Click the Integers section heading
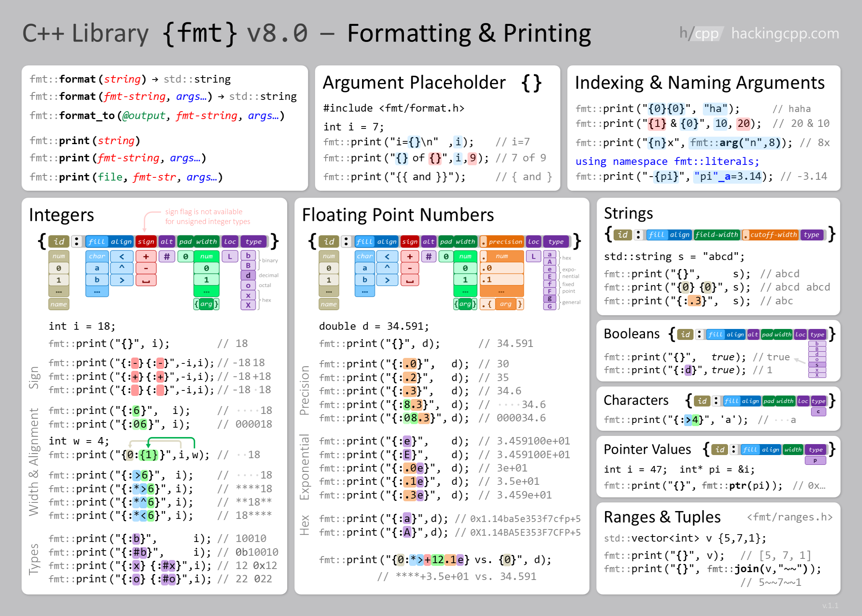 [62, 215]
